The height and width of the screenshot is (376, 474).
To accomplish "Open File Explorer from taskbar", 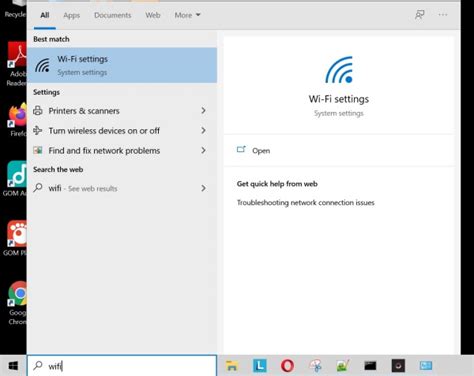I will click(x=232, y=366).
